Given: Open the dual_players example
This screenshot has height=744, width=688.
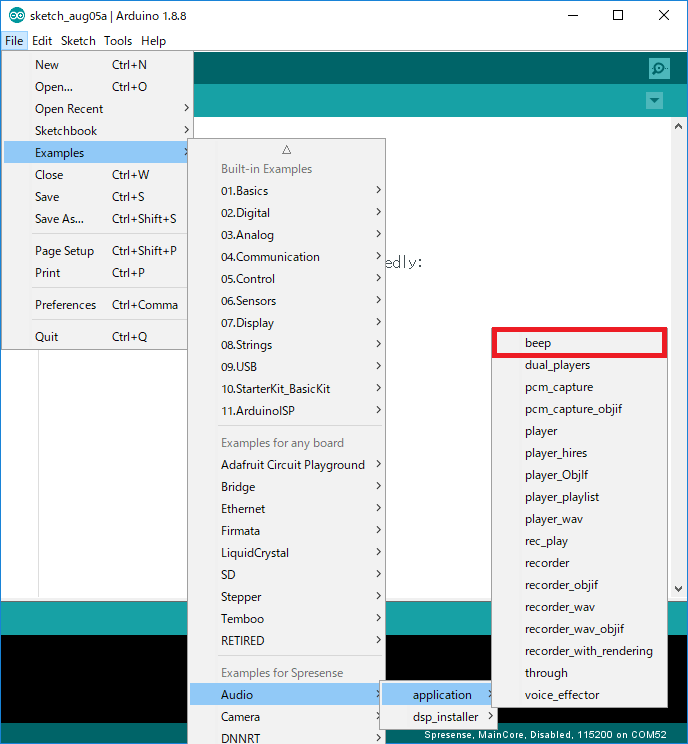Looking at the screenshot, I should 557,365.
